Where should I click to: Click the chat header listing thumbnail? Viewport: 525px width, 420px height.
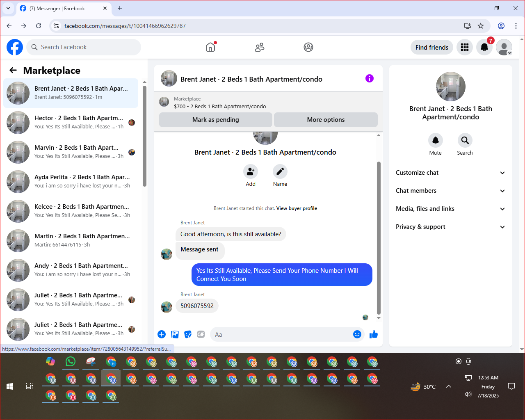click(169, 78)
